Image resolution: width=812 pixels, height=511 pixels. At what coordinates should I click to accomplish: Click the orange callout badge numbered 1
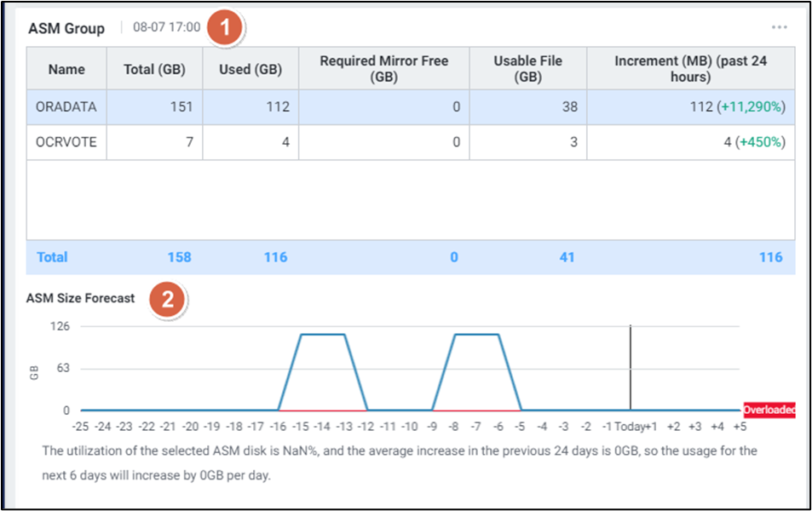(x=225, y=27)
